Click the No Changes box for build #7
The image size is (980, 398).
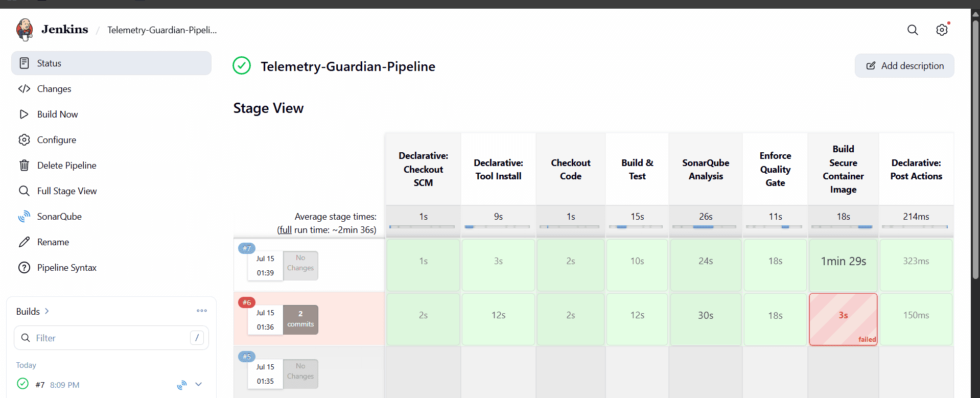coord(300,265)
